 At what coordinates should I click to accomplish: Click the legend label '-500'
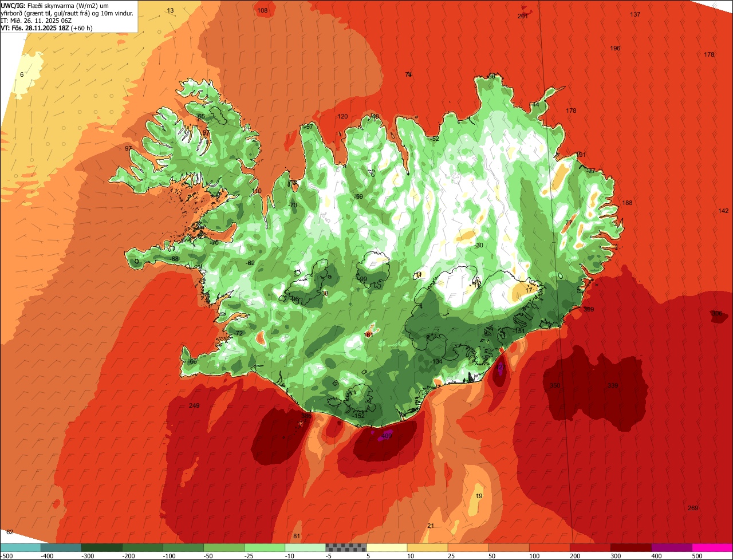pos(7,556)
